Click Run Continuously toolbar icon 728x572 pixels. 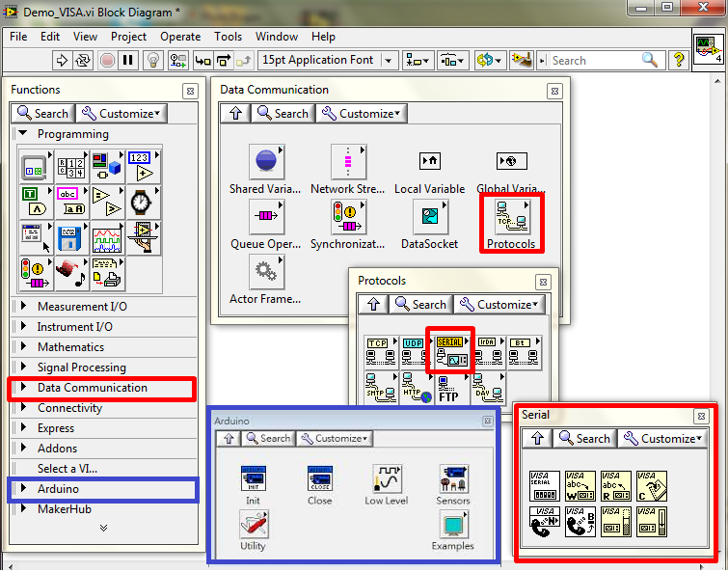84,61
